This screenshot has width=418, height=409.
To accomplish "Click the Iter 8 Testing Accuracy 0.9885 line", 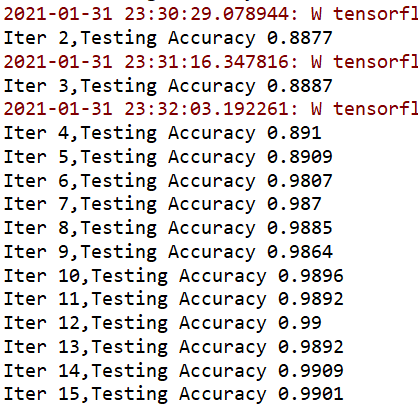I will click(168, 228).
